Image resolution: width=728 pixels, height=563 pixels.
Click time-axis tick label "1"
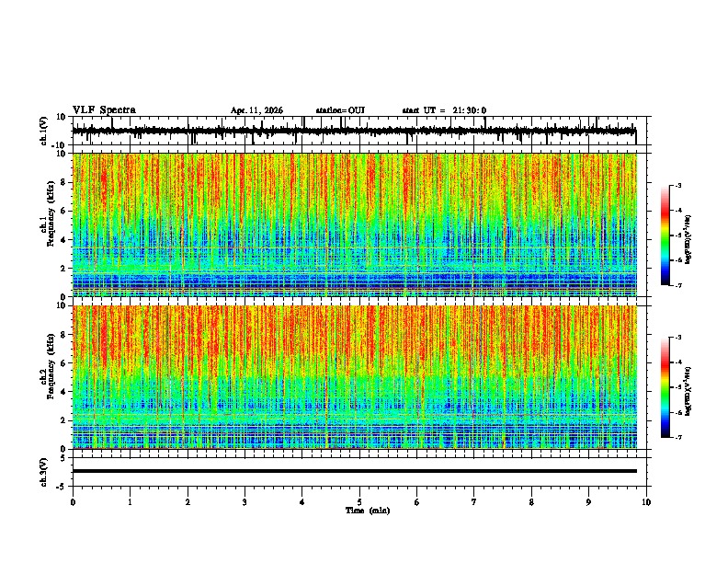(130, 502)
